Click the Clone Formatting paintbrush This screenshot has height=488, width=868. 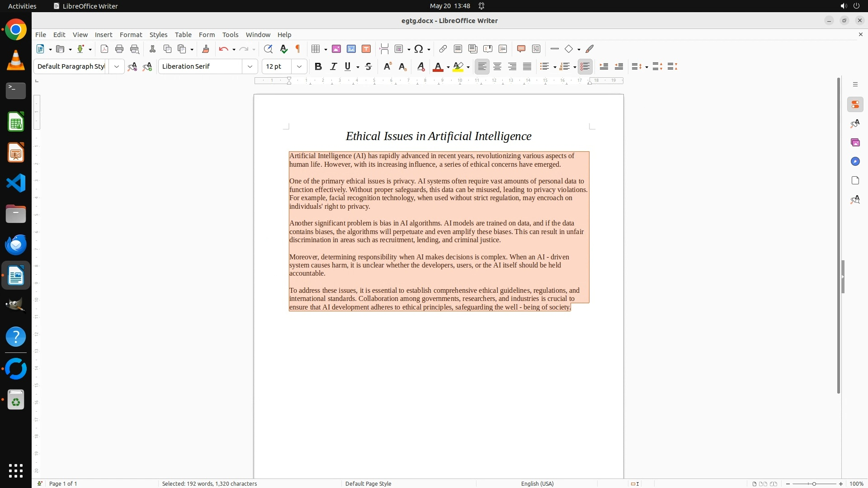[206, 49]
